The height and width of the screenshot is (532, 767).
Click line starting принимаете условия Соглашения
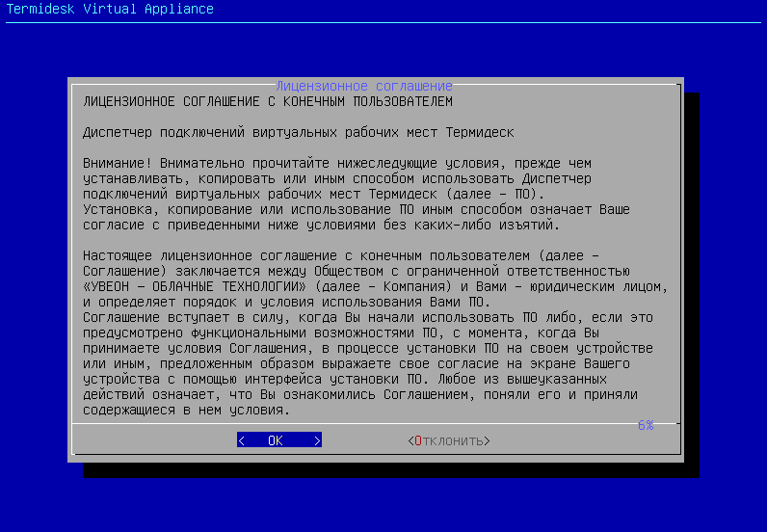(x=368, y=349)
